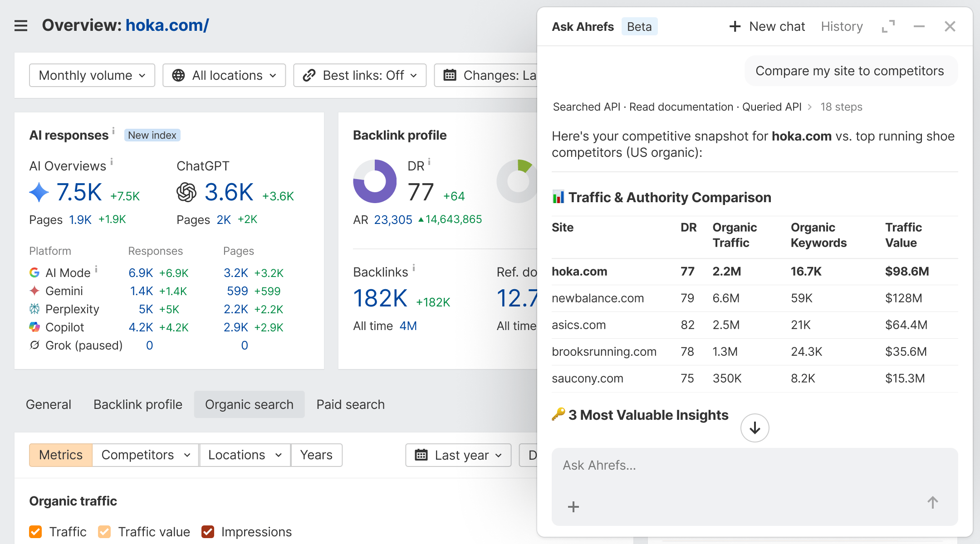This screenshot has width=980, height=544.
Task: Minimize the Ask Ahrefs chat panel
Action: pyautogui.click(x=919, y=27)
